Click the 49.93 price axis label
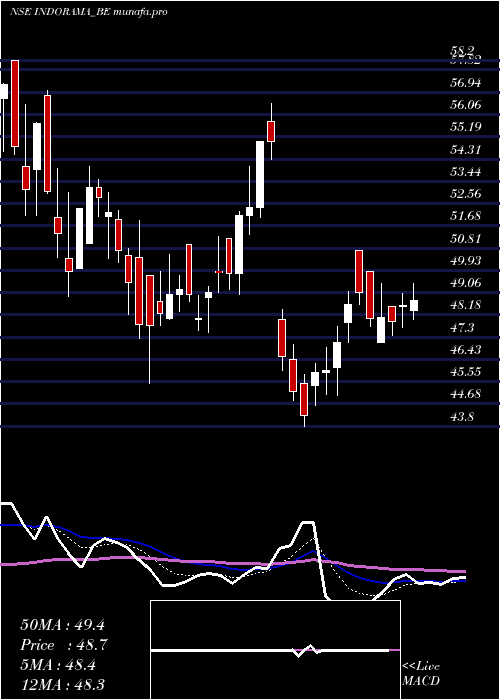 [466, 260]
